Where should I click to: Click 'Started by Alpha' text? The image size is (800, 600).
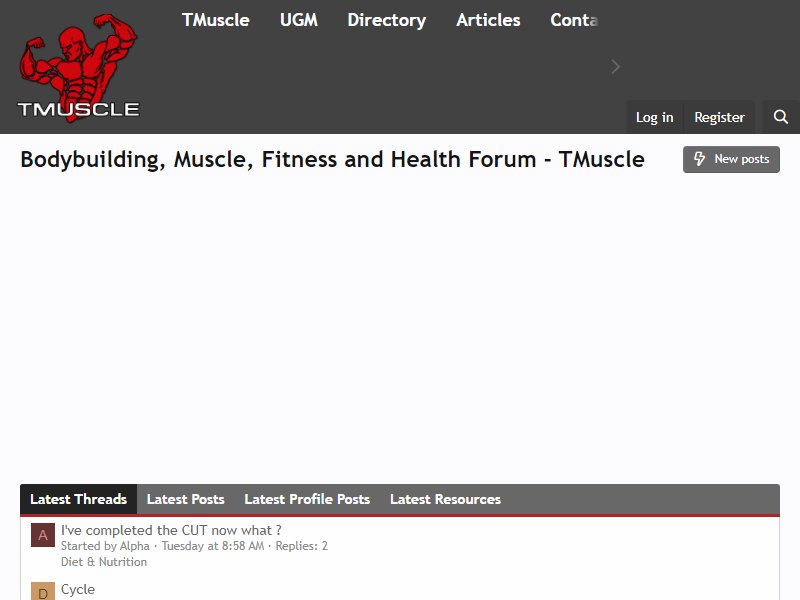point(105,546)
